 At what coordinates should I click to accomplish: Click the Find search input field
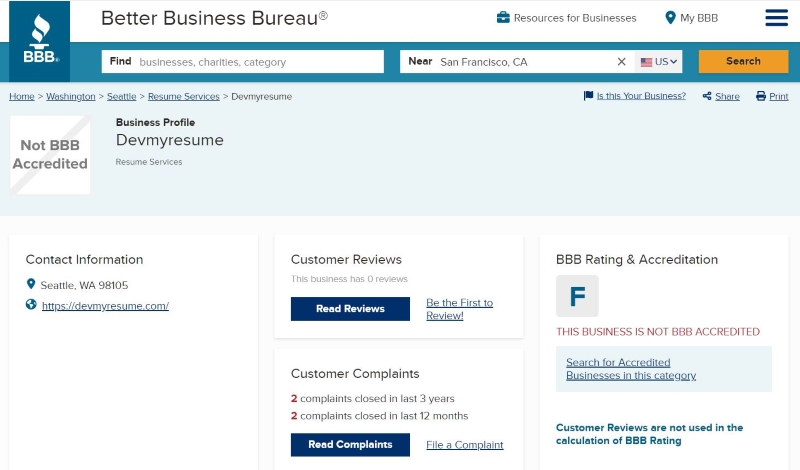[x=242, y=62]
